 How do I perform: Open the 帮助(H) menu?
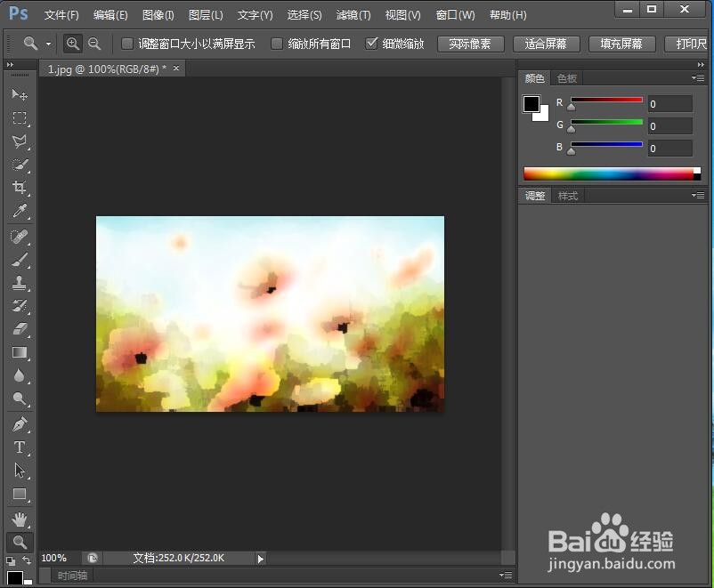pyautogui.click(x=507, y=15)
